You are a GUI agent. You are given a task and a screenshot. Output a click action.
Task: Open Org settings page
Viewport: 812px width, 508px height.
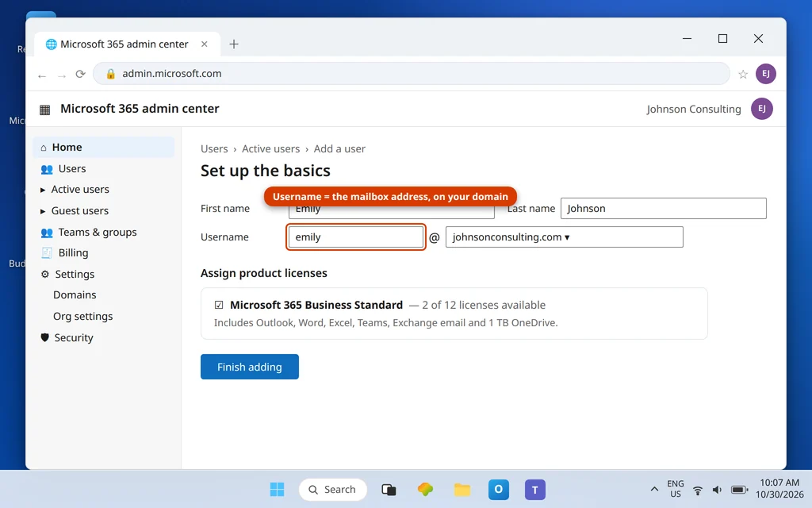pos(82,317)
